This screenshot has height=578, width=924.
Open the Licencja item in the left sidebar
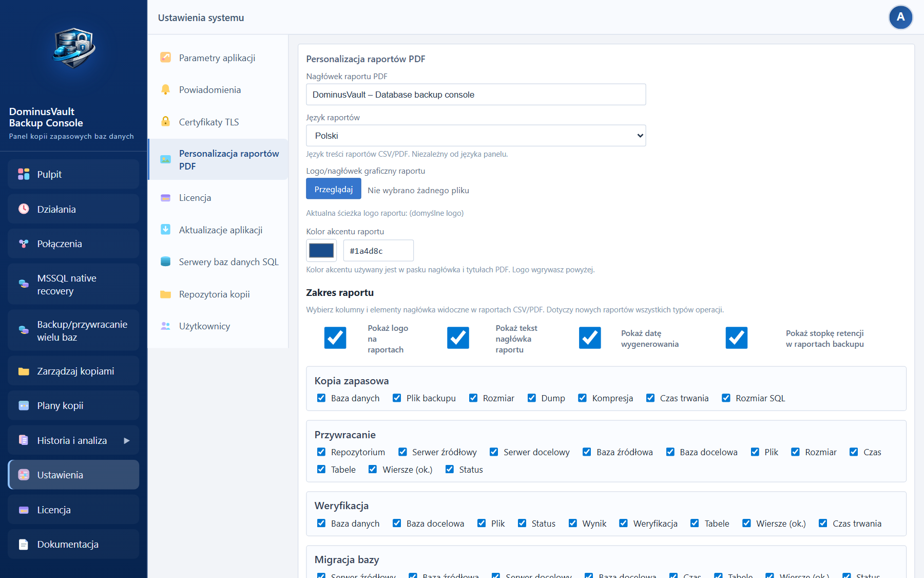coord(73,510)
